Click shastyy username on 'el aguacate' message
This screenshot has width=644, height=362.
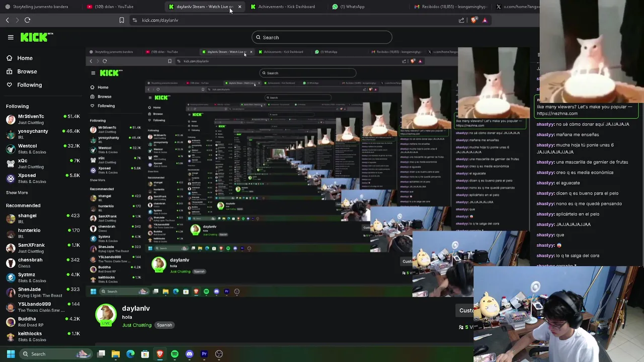pos(545,183)
